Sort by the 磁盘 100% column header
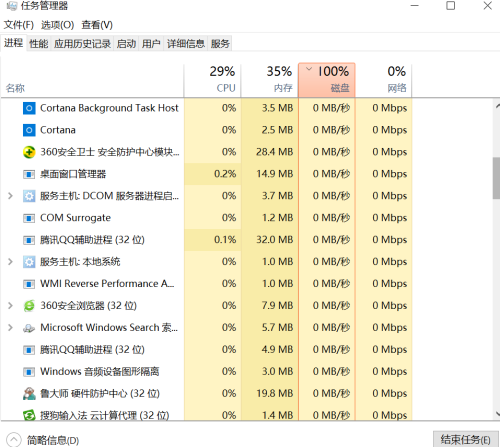 pyautogui.click(x=327, y=80)
